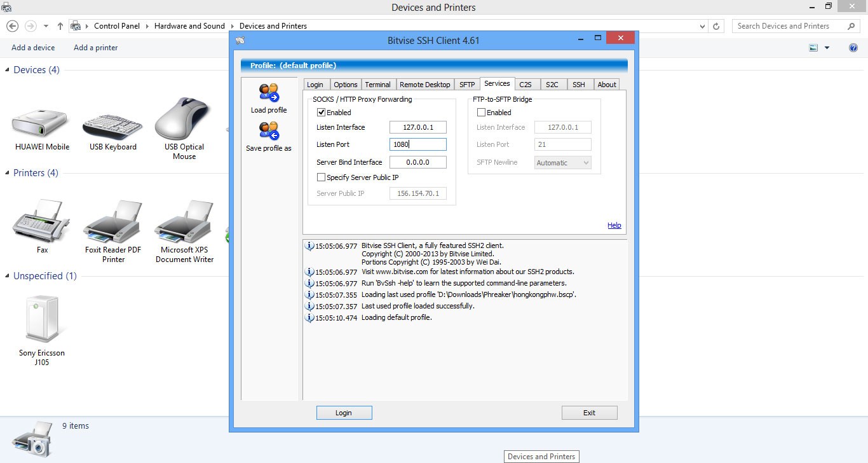868x463 pixels.
Task: Click the Login button
Action: pyautogui.click(x=344, y=413)
